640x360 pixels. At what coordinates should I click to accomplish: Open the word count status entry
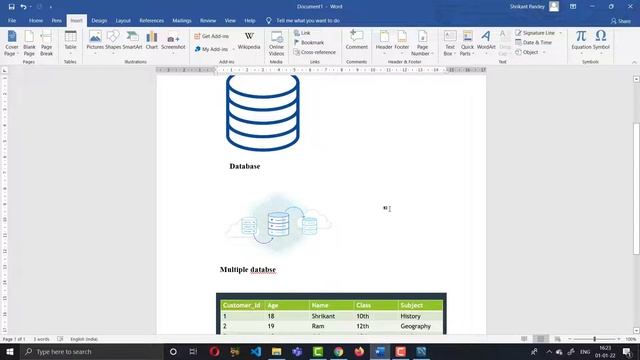41,339
